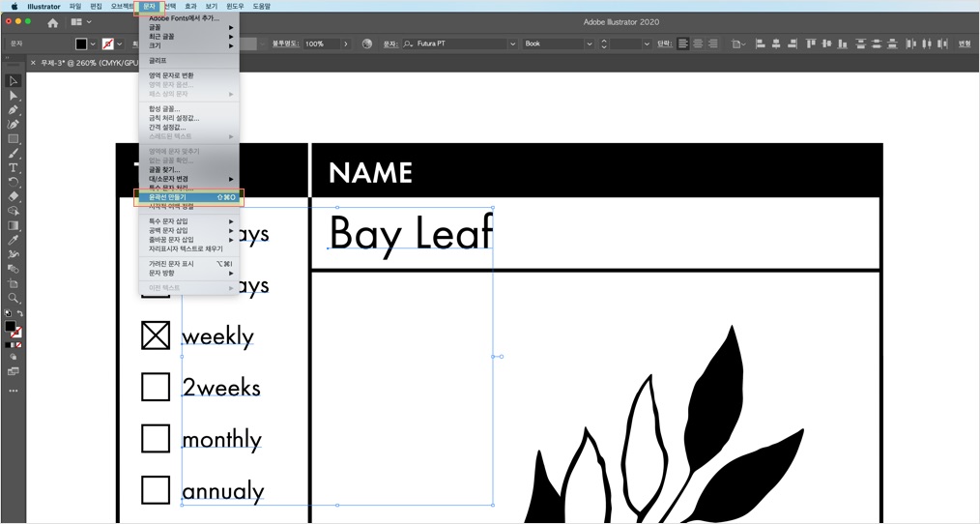Expand the Book font style dropdown
Screen dimensions: 980x524
point(589,44)
